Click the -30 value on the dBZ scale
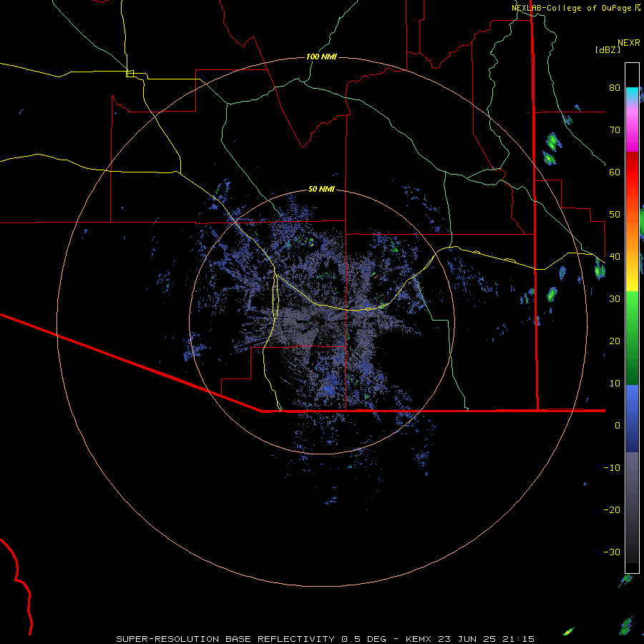This screenshot has height=644, width=644. pyautogui.click(x=612, y=552)
